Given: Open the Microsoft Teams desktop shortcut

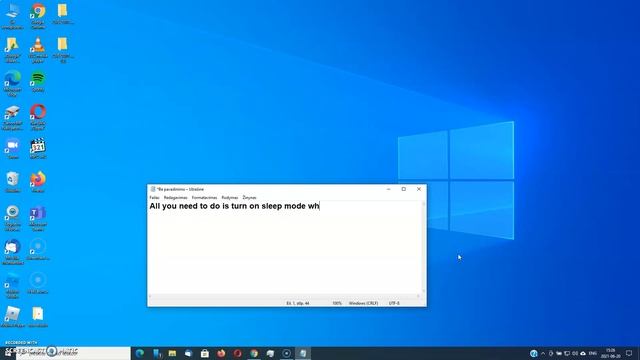Looking at the screenshot, I should pyautogui.click(x=38, y=218).
